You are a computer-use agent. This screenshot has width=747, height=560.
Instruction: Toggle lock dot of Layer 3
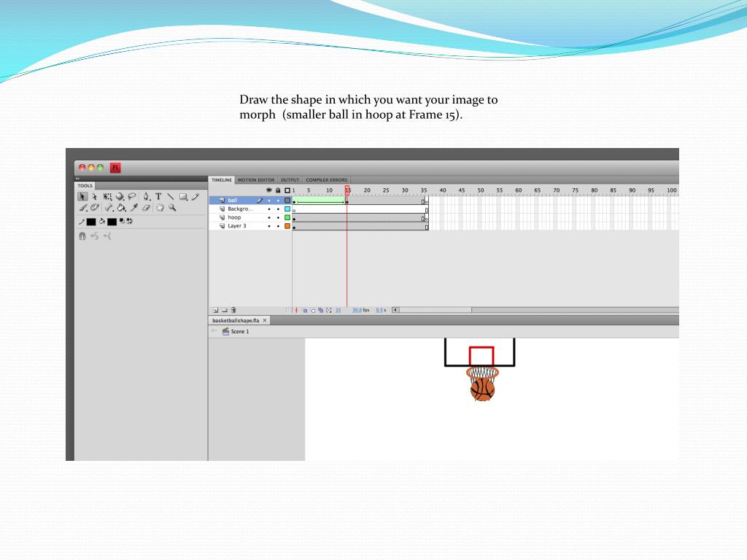pyautogui.click(x=278, y=226)
